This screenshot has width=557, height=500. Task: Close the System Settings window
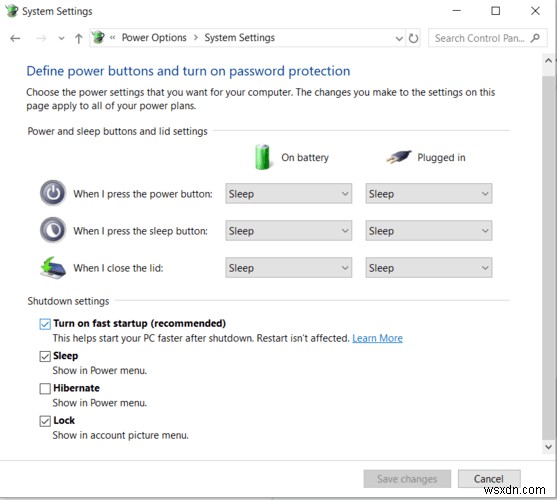point(535,11)
